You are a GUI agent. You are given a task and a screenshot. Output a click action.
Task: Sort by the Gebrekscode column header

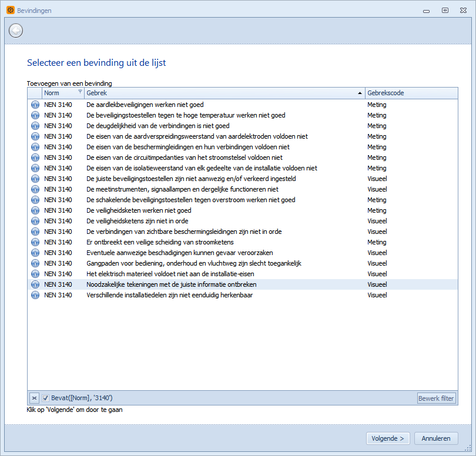pos(410,93)
